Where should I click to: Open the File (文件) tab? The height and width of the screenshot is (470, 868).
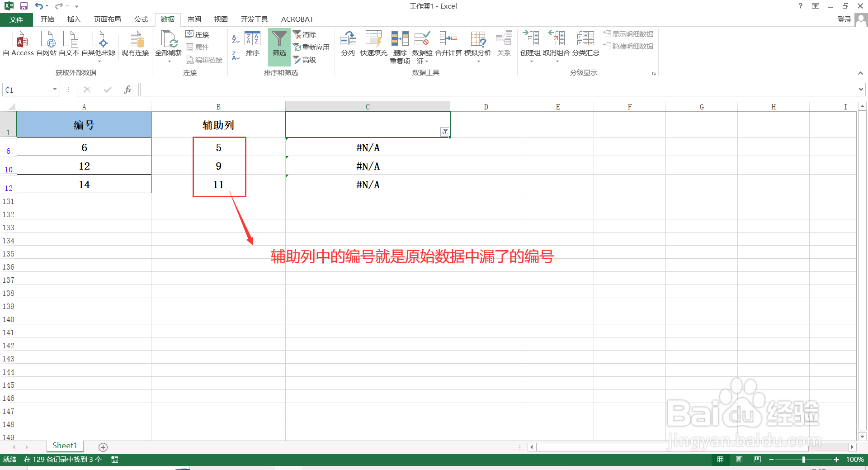(x=16, y=19)
